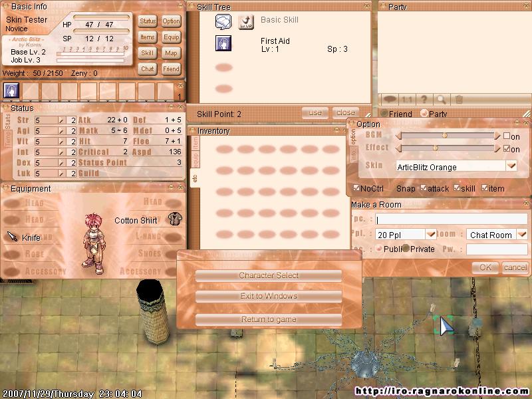Click the Status button in Basic Info
This screenshot has height=399, width=532.
click(x=148, y=21)
